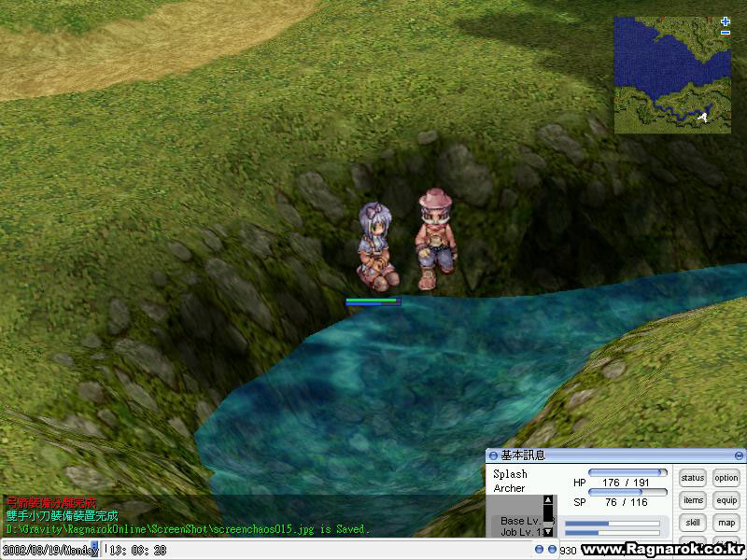Click the SP bar in the info panel

pos(627,492)
